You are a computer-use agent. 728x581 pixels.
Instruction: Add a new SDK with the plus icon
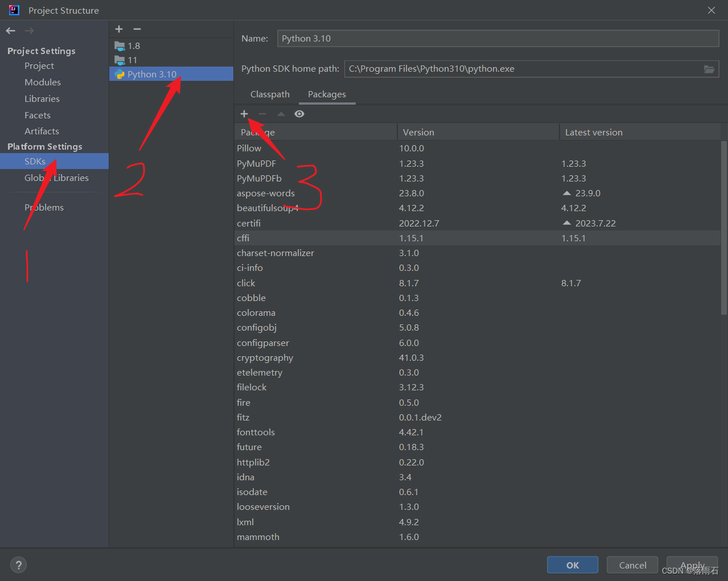pyautogui.click(x=118, y=29)
